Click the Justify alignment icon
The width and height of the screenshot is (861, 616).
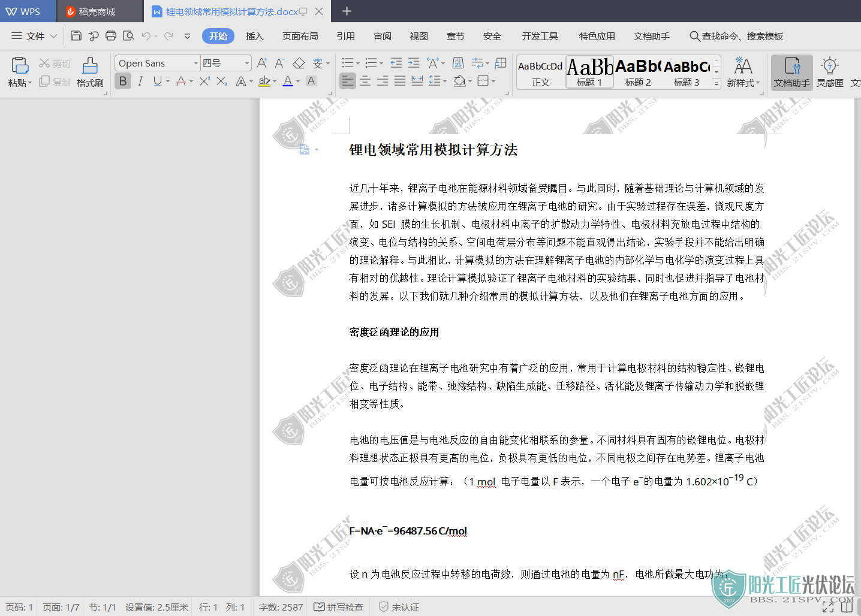click(400, 81)
